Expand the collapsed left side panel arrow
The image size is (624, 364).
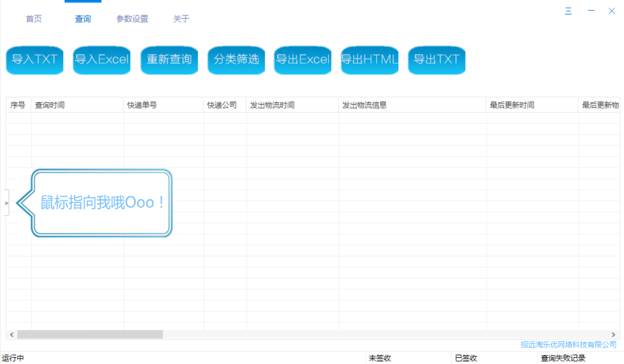pos(5,202)
